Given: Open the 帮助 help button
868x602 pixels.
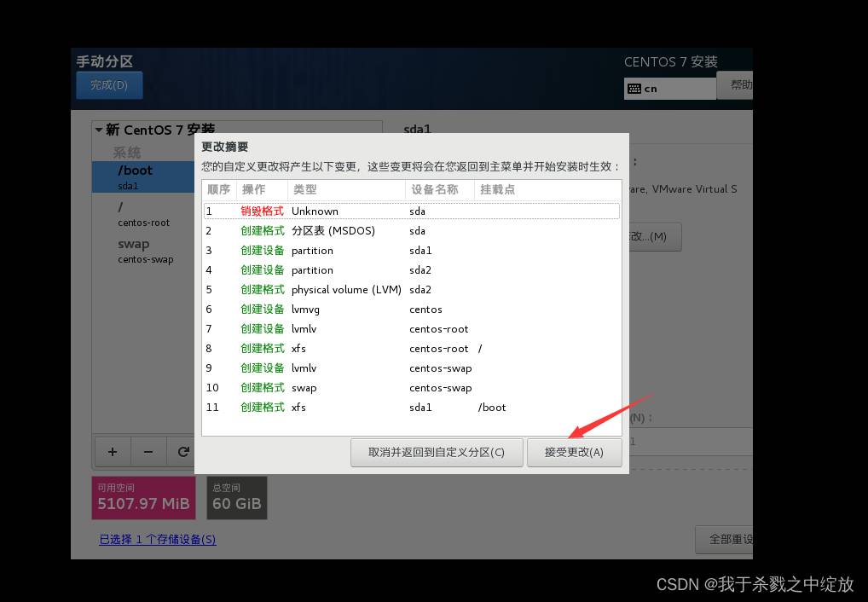Looking at the screenshot, I should (x=739, y=85).
